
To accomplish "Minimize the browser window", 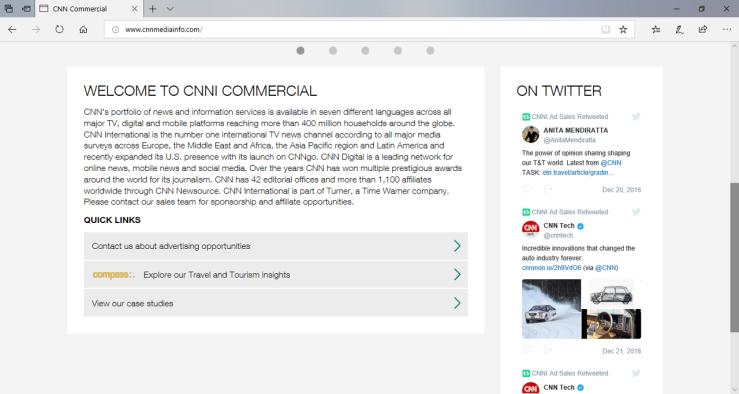I will tap(676, 8).
